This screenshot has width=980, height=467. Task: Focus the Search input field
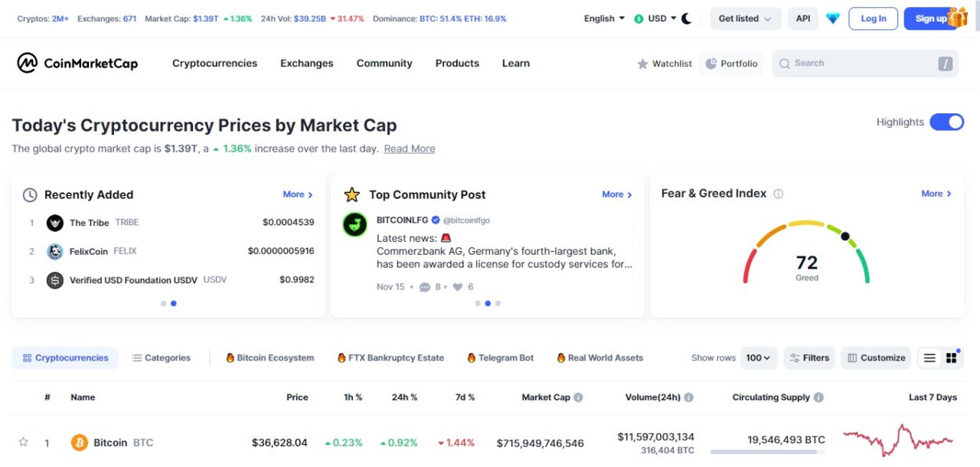click(865, 64)
